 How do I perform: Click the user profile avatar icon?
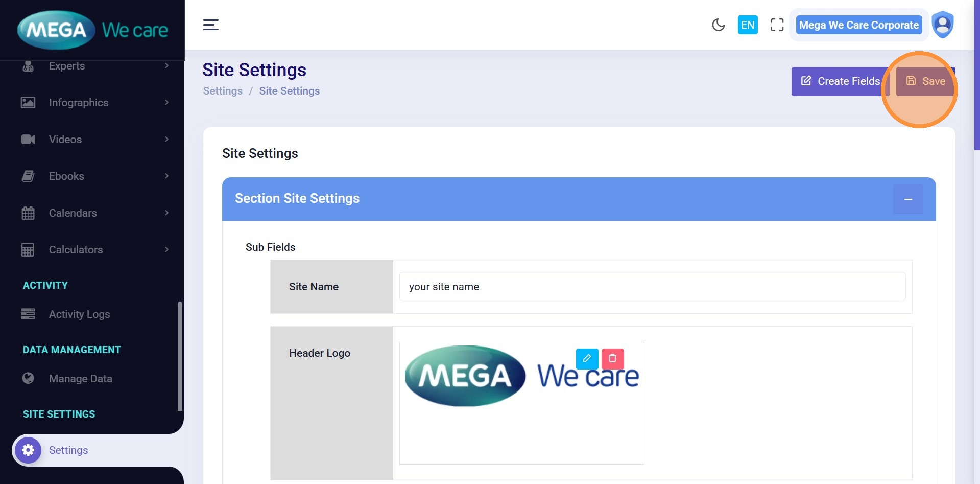(942, 25)
